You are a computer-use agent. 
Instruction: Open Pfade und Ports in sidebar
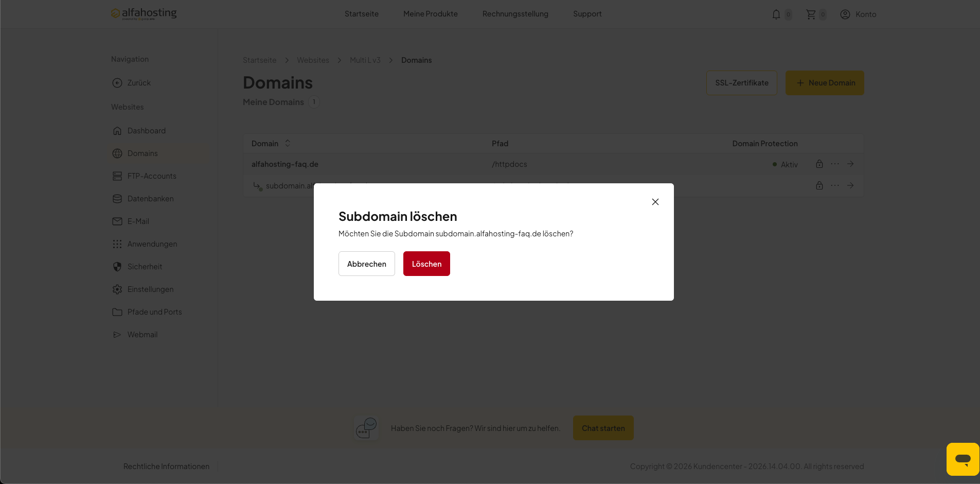click(x=147, y=312)
